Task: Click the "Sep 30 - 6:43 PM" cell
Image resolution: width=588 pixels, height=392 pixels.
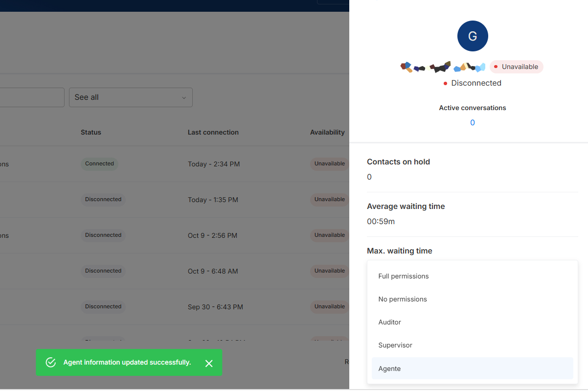Action: click(x=215, y=307)
